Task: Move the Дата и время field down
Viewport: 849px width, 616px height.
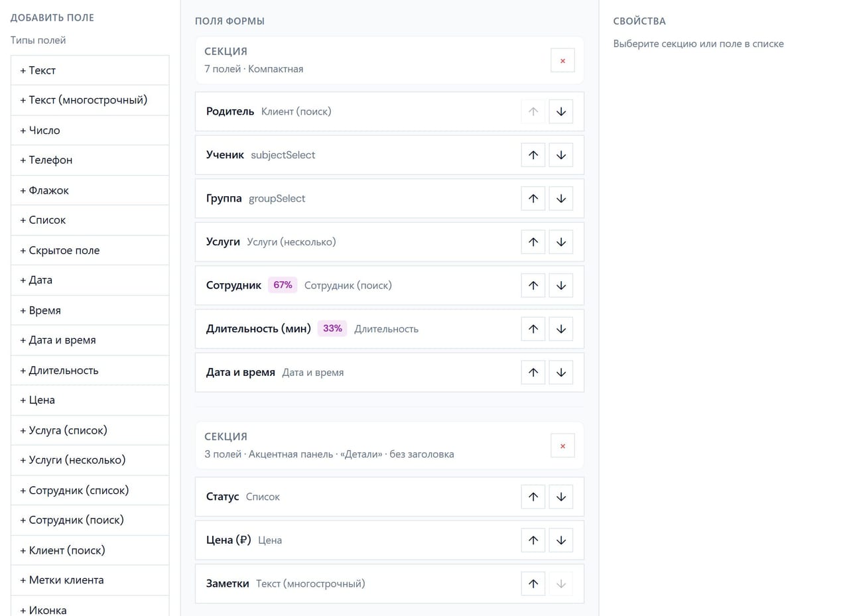Action: [x=561, y=373]
